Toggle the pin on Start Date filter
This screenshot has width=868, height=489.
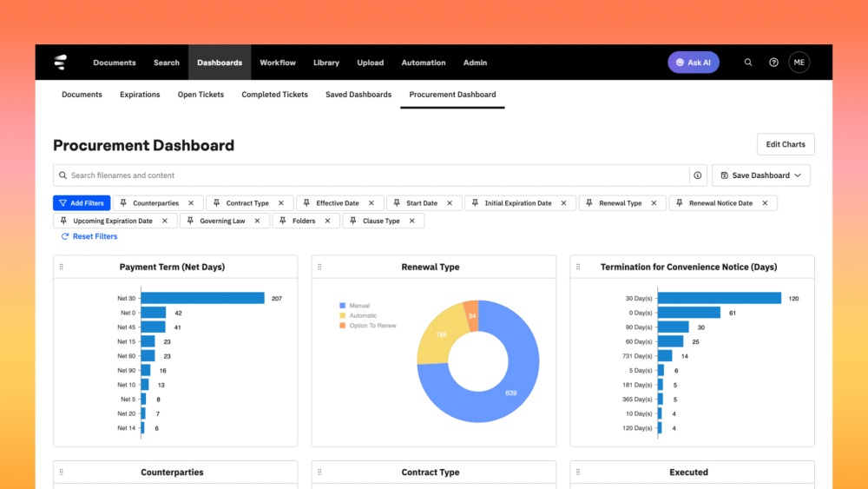(x=396, y=203)
